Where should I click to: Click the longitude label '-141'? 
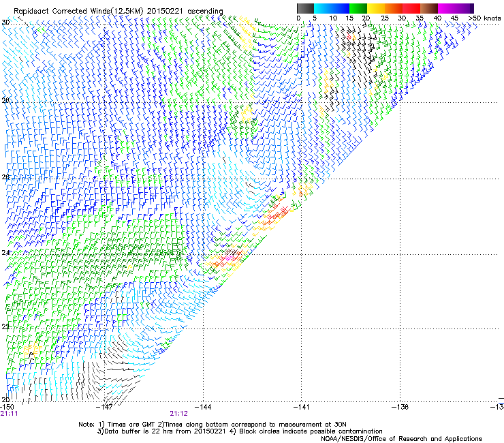coord(302,407)
